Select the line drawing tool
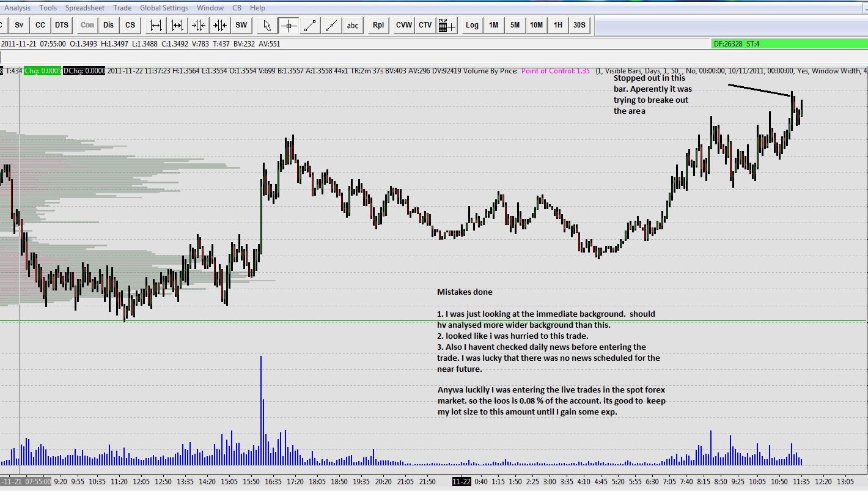Screen dimensions: 868x491 click(x=310, y=25)
